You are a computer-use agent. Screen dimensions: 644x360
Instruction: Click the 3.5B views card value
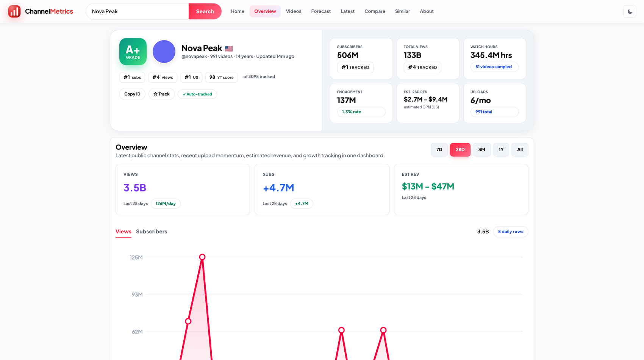tap(135, 188)
